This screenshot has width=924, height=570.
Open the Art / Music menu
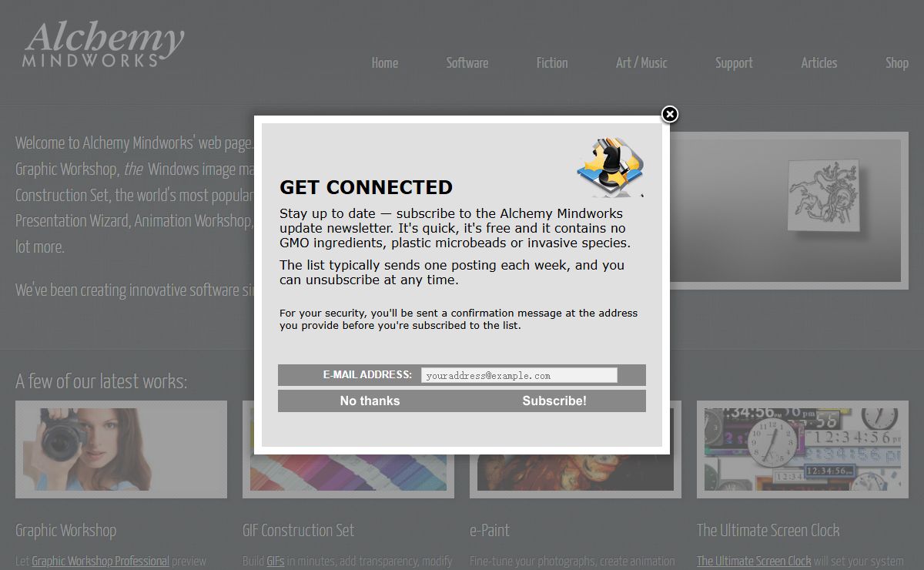pos(641,63)
